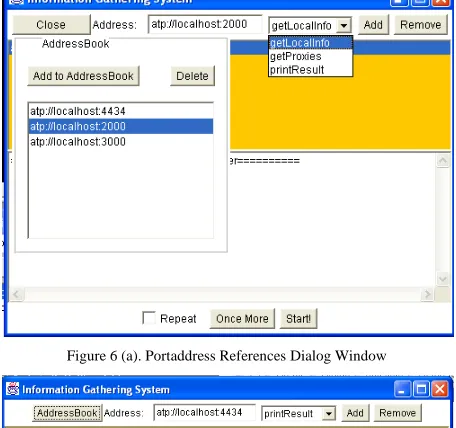Select atp://localhost:3000 in address list
456x428 pixels.
(121, 142)
